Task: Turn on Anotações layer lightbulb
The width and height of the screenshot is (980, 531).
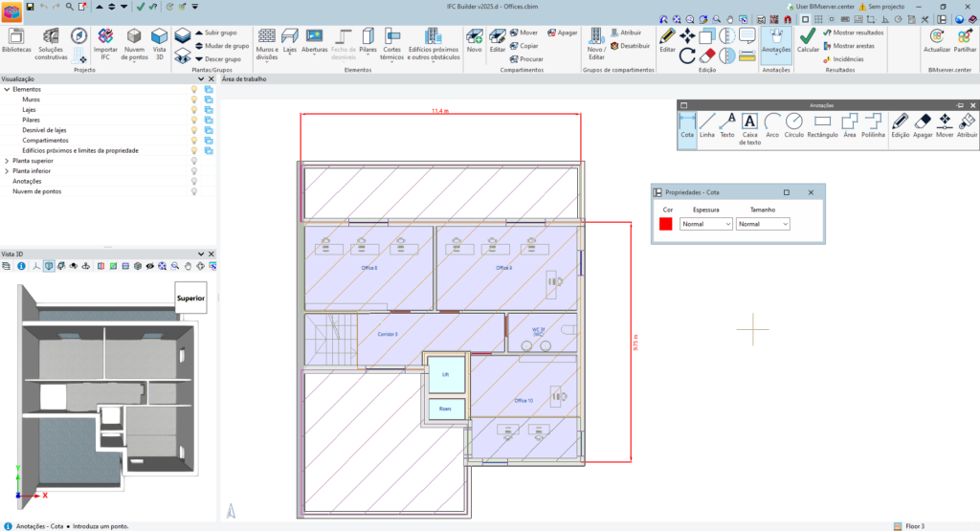Action: click(194, 181)
